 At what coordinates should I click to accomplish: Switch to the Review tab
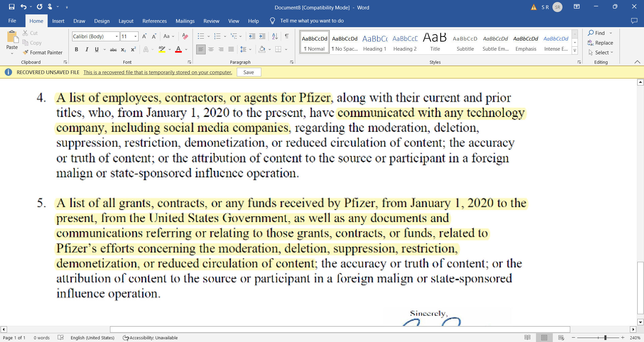[211, 21]
